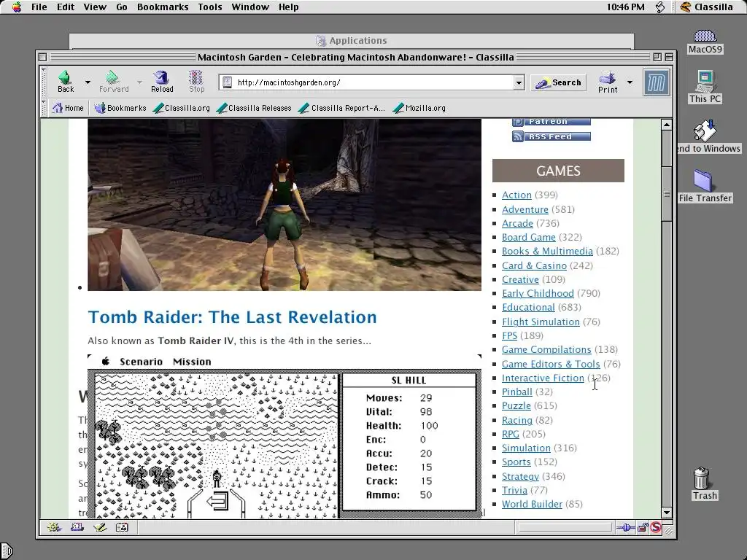Select the File Transfer folder icon

click(x=705, y=186)
